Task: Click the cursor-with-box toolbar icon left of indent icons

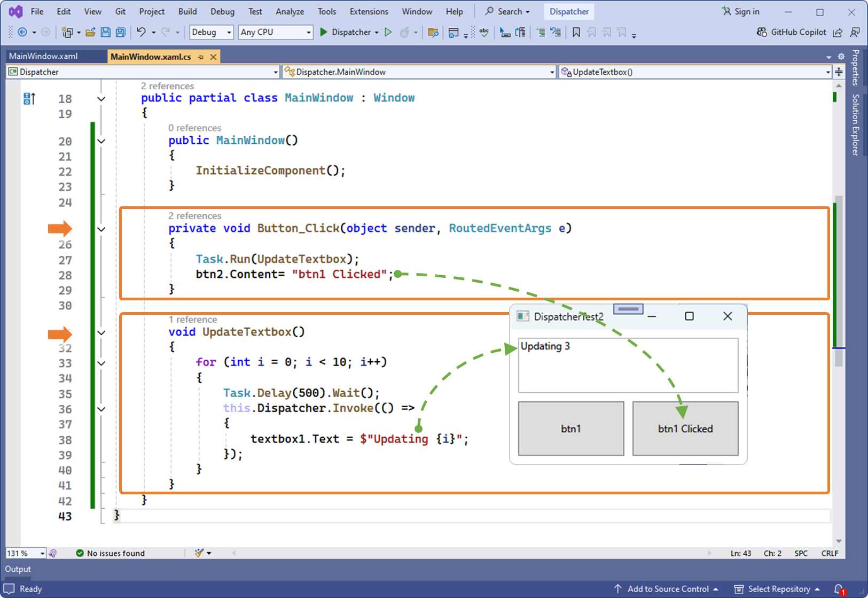Action: tap(505, 33)
